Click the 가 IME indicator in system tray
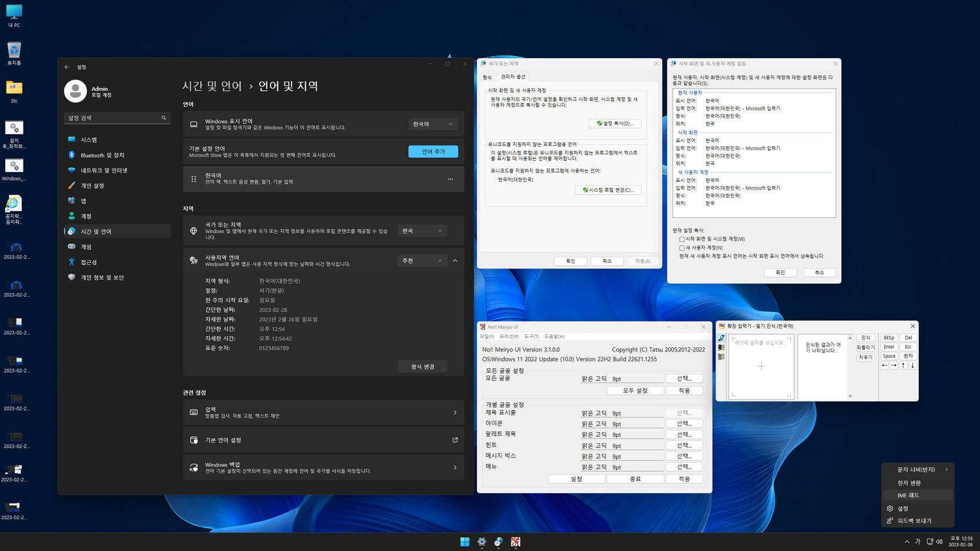 pos(918,542)
